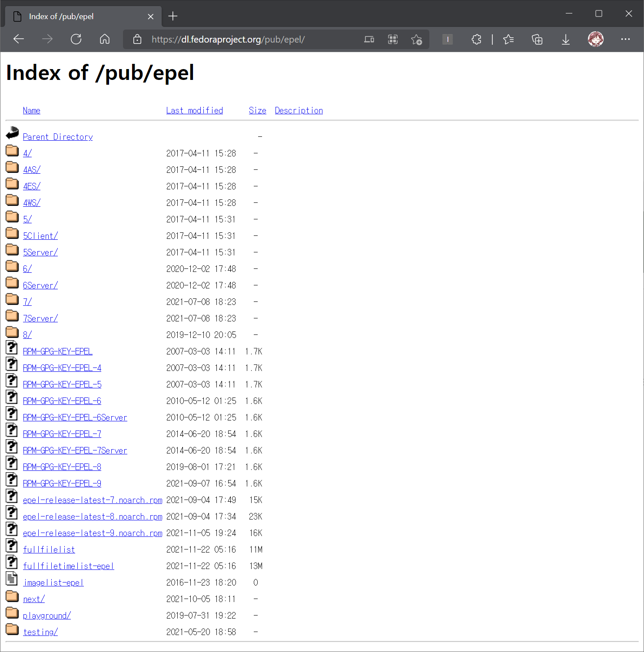
Task: Open the 7/ directory
Action: 27,302
